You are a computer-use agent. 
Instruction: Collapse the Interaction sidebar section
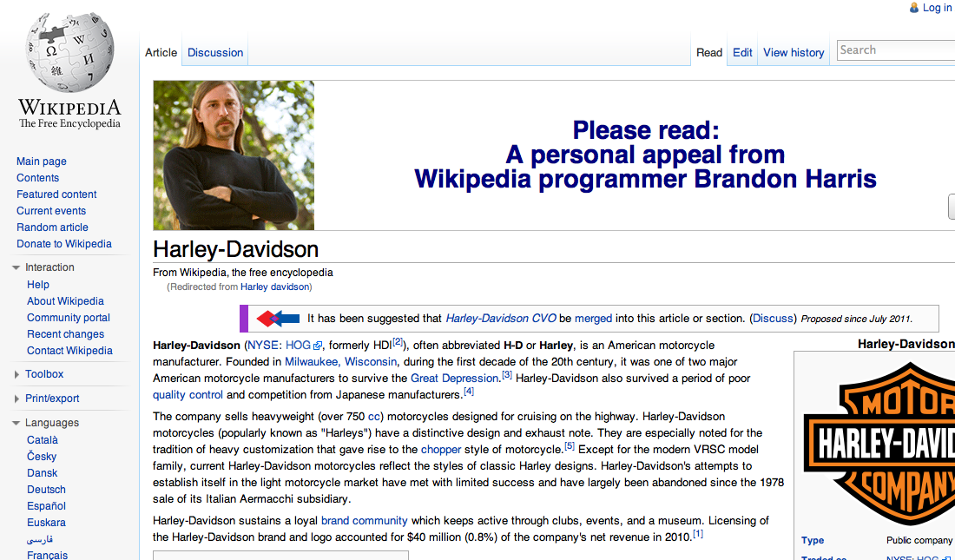pyautogui.click(x=16, y=267)
